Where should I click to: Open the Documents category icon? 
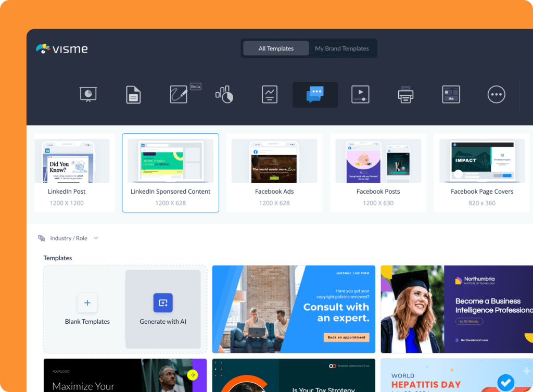coord(133,94)
